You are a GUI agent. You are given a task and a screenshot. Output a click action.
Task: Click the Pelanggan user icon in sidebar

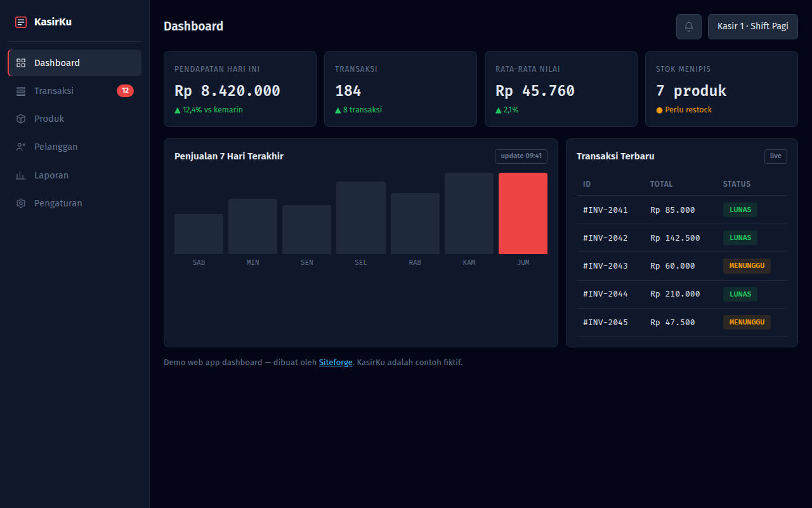click(x=21, y=147)
